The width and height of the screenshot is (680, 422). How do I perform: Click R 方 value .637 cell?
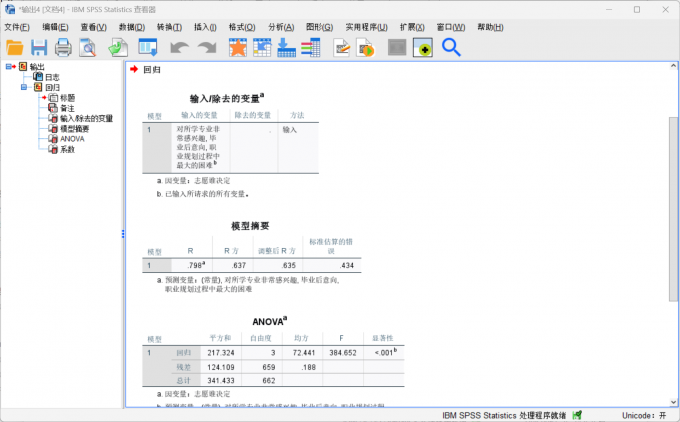pos(232,265)
